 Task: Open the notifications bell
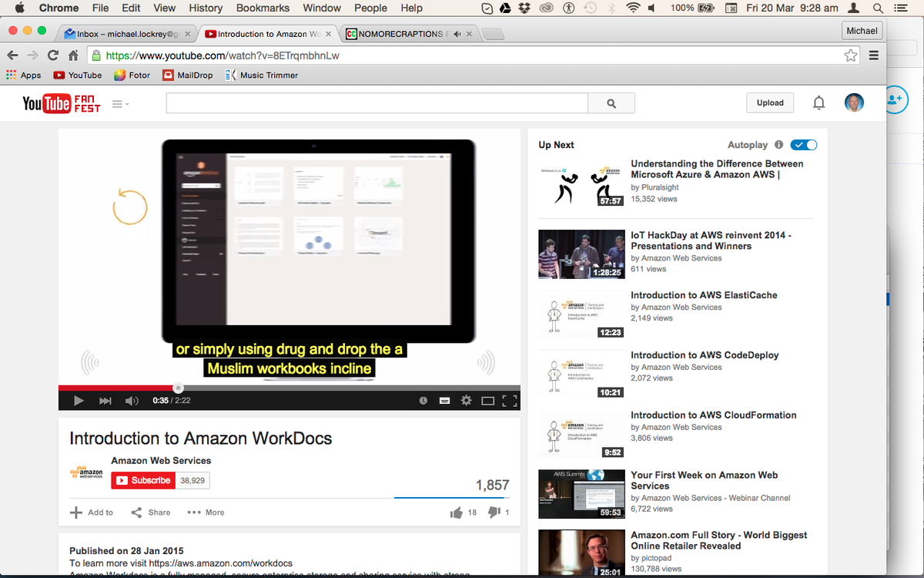point(819,102)
